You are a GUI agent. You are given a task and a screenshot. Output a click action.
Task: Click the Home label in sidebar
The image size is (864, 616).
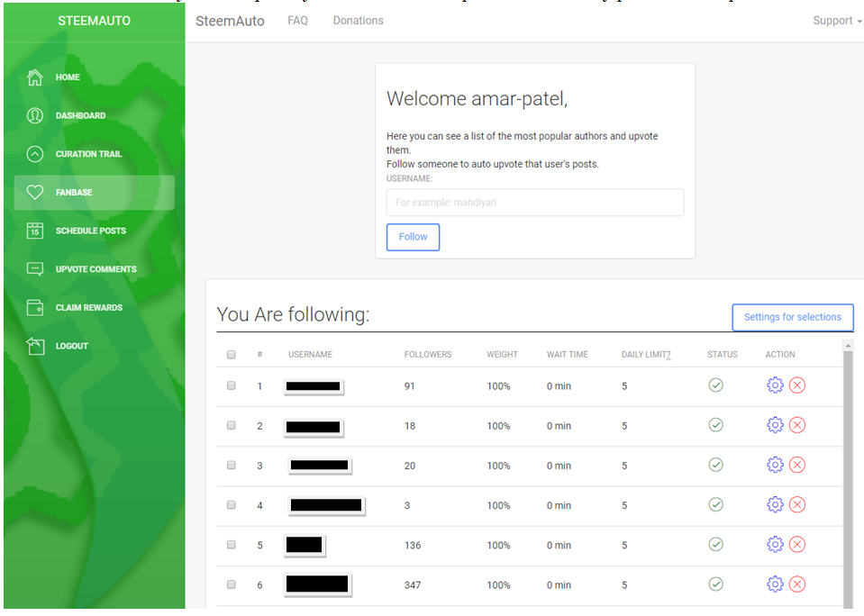(x=68, y=77)
